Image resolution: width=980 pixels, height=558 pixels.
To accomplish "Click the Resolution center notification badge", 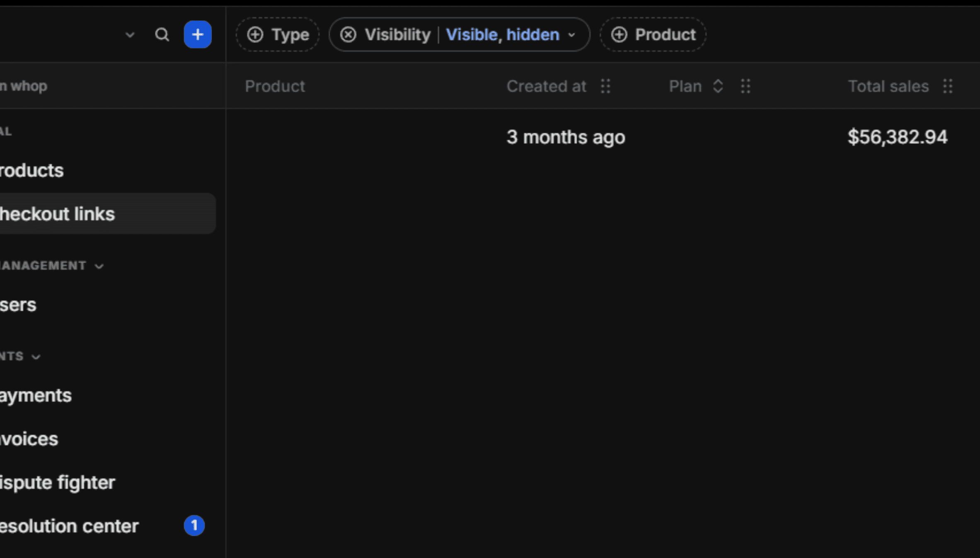I will point(194,526).
